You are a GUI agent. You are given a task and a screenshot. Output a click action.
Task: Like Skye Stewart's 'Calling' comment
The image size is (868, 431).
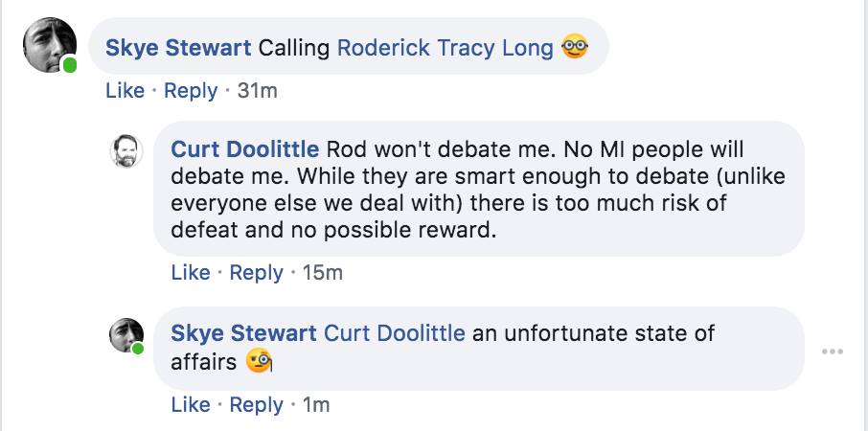click(x=125, y=91)
